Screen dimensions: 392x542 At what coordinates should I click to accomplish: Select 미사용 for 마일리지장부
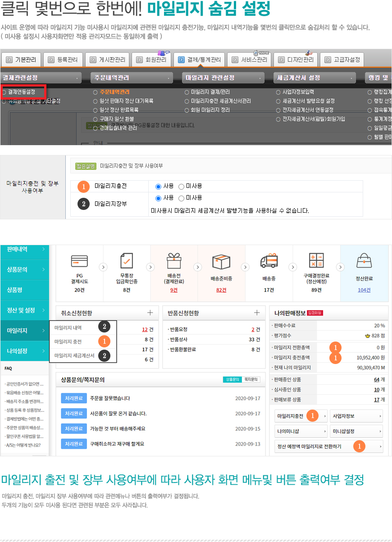[182, 198]
